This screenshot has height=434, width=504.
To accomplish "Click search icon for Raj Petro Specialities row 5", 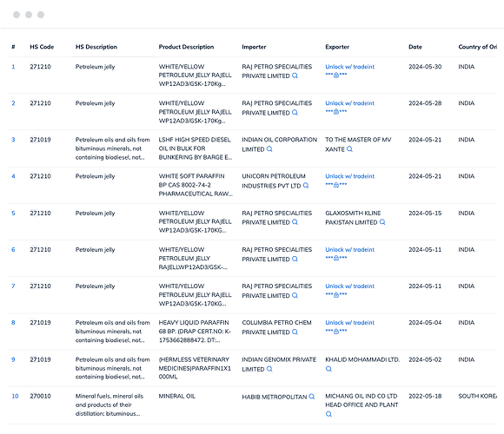I will (295, 222).
